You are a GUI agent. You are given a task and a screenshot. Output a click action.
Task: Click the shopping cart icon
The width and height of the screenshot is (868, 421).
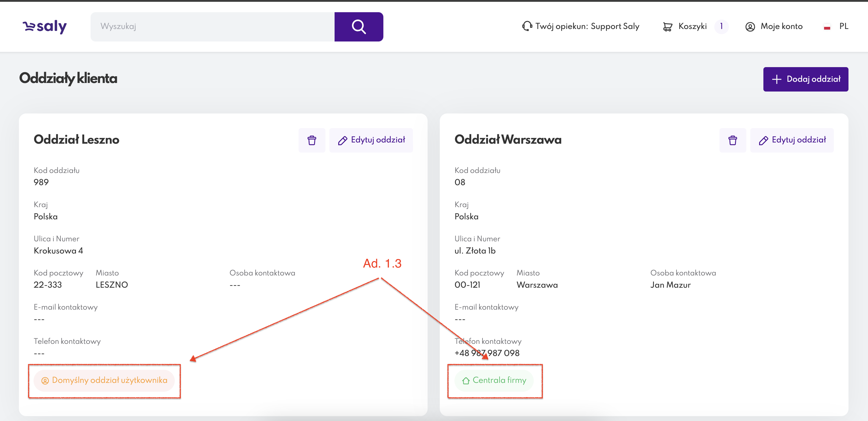tap(667, 27)
